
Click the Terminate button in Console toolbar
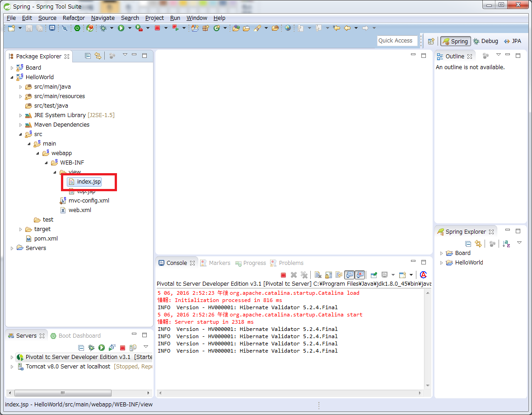coord(283,275)
